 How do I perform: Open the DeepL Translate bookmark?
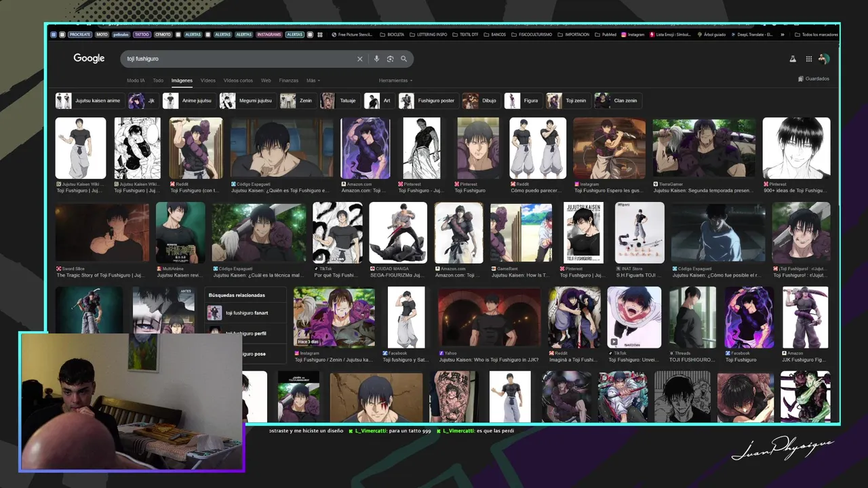(x=751, y=35)
